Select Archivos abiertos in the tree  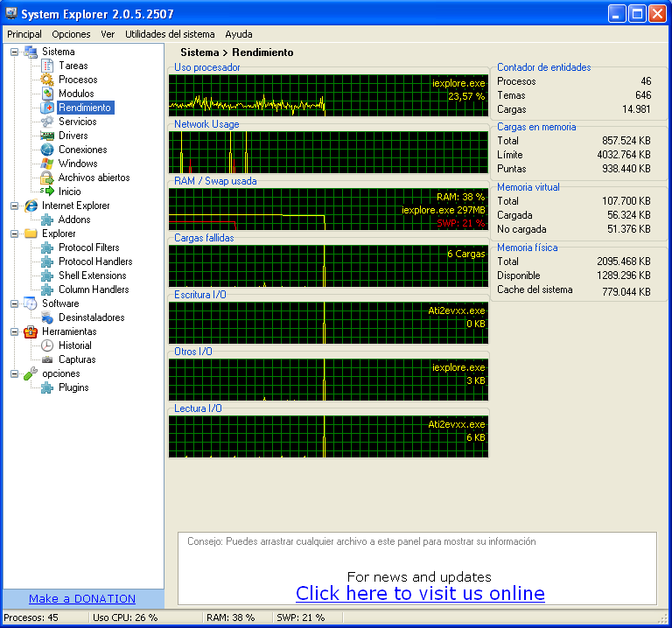click(94, 178)
